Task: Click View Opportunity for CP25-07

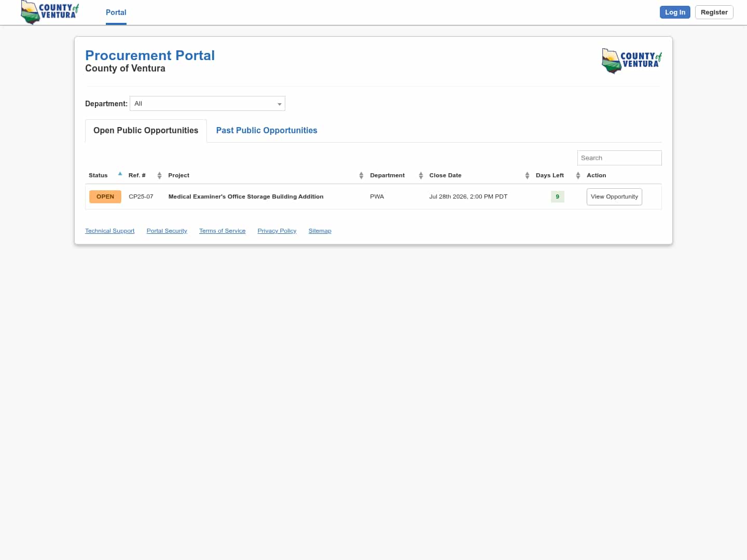Action: (614, 197)
